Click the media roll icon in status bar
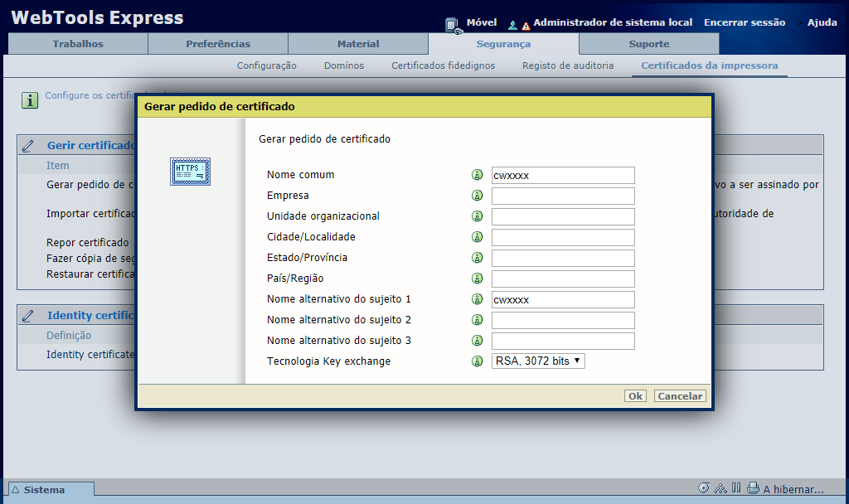This screenshot has height=504, width=849. [704, 489]
